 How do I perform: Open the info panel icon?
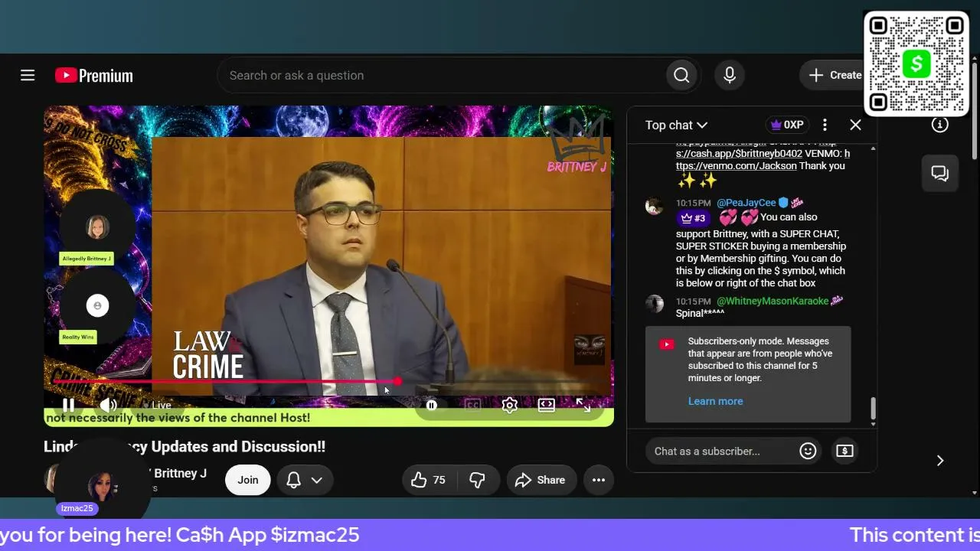(940, 125)
